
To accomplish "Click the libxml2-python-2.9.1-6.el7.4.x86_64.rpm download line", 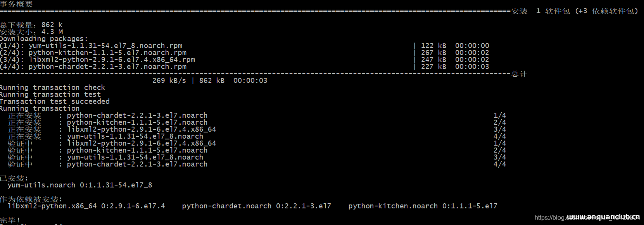I will (245, 60).
